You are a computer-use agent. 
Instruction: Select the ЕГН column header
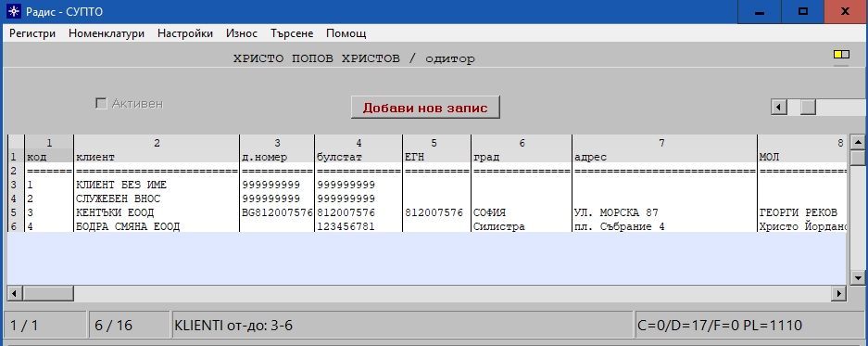436,157
